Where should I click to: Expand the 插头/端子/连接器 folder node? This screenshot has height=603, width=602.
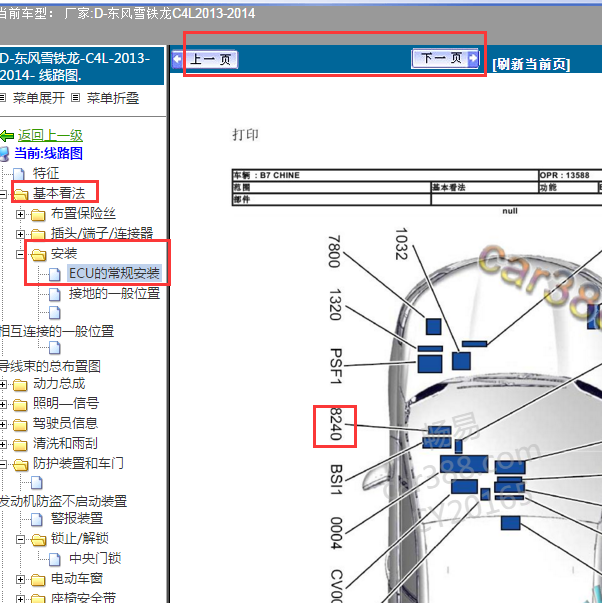20,234
